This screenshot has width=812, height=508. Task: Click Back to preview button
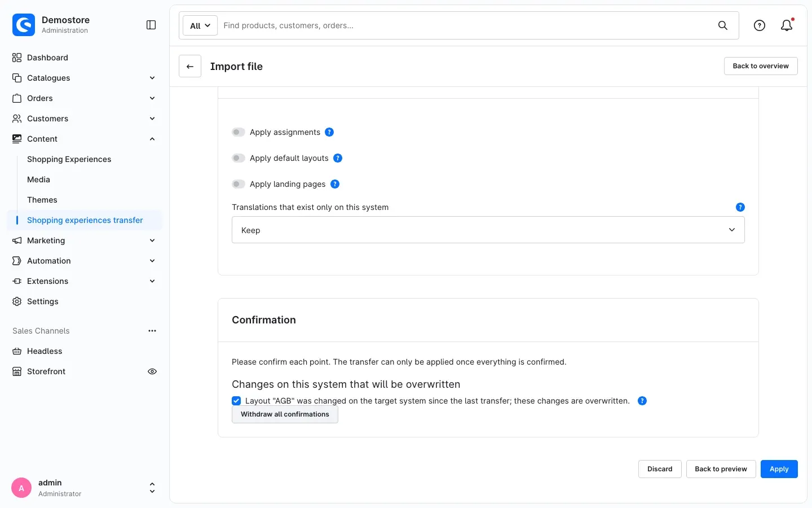pyautogui.click(x=721, y=469)
